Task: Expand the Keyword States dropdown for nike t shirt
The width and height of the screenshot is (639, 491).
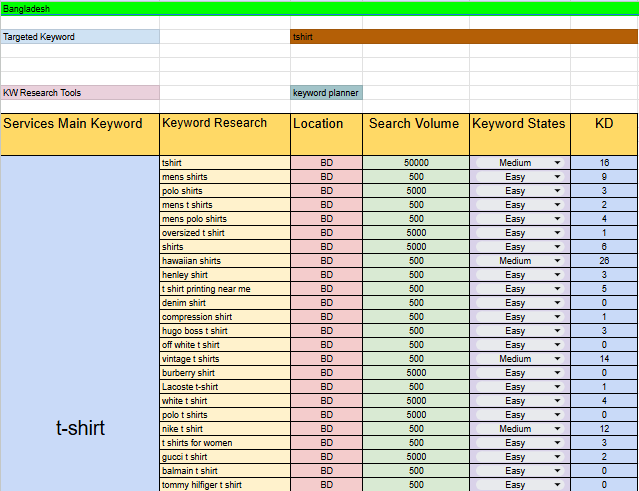Action: [x=557, y=429]
